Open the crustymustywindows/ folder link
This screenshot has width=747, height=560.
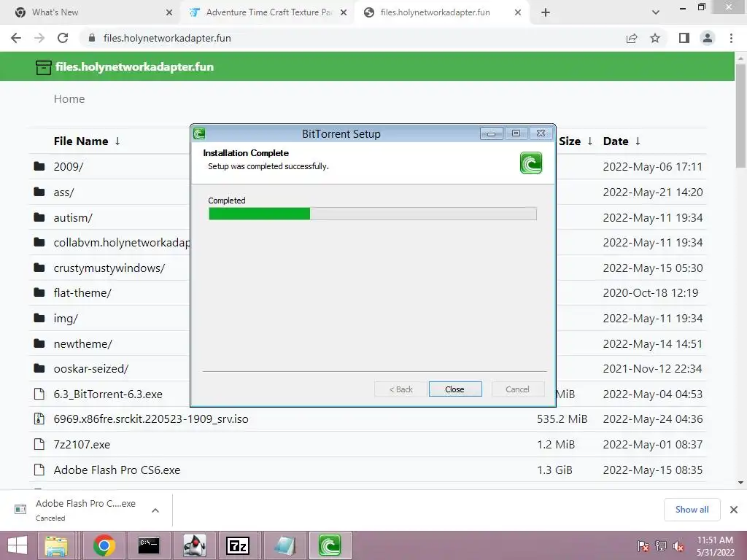coord(109,268)
